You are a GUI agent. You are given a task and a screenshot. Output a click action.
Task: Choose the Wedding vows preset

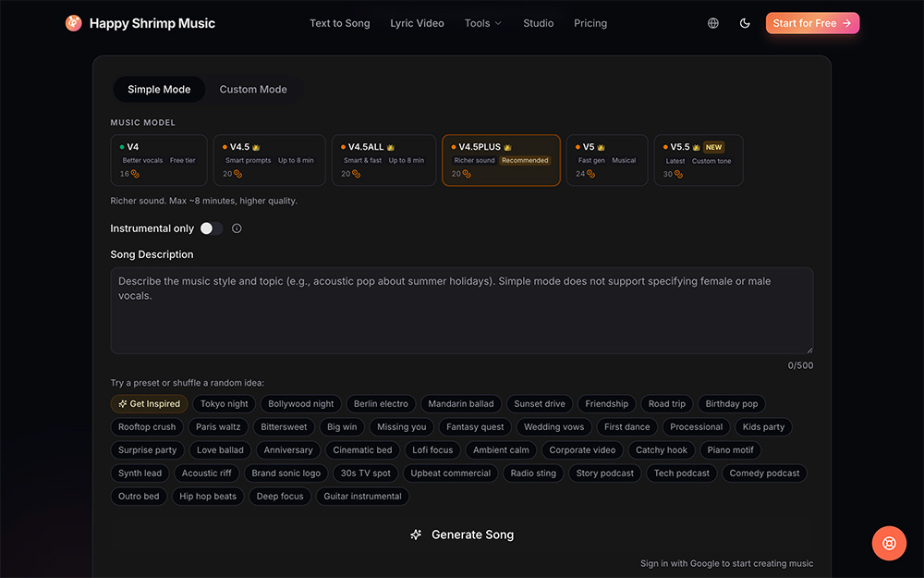(x=553, y=427)
